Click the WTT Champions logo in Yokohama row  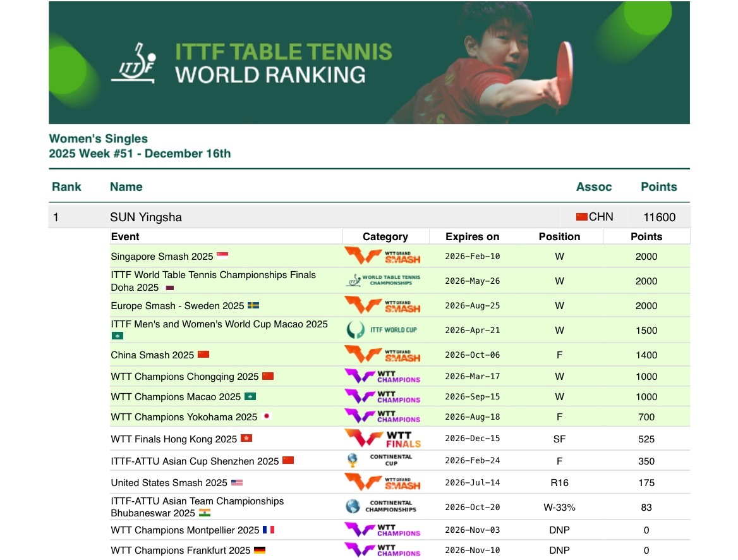(382, 417)
